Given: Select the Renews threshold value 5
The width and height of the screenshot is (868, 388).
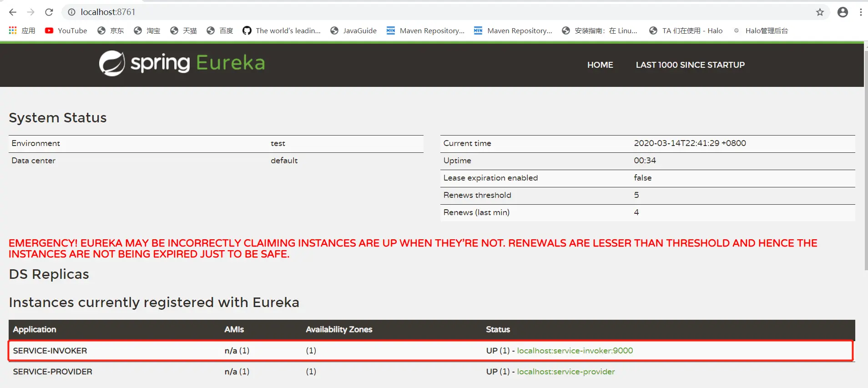Looking at the screenshot, I should pyautogui.click(x=636, y=195).
